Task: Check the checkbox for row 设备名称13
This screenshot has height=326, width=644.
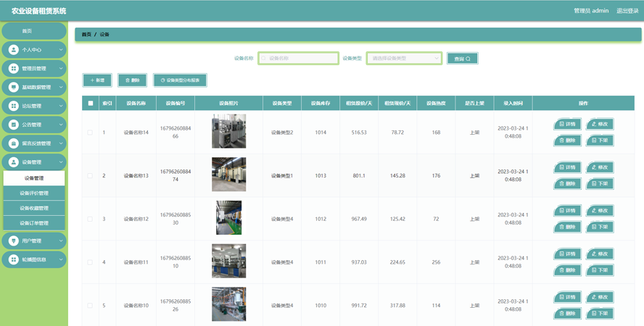Action: coord(90,175)
